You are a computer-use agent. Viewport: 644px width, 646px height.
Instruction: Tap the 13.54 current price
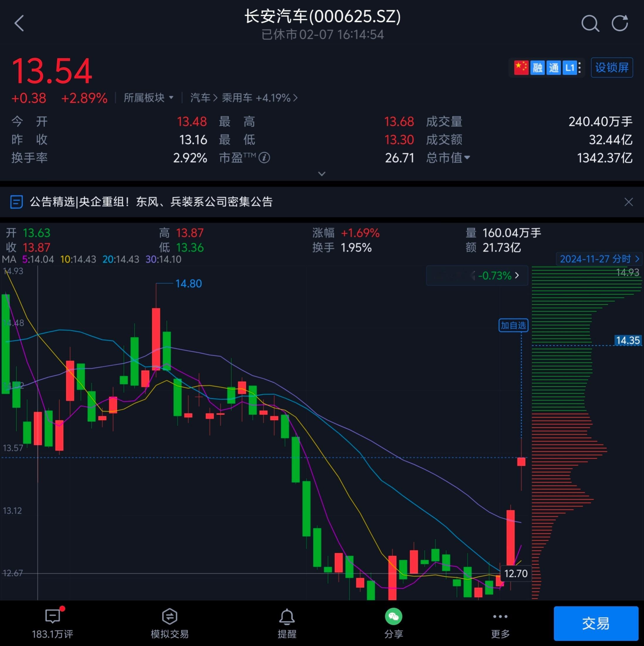(52, 71)
